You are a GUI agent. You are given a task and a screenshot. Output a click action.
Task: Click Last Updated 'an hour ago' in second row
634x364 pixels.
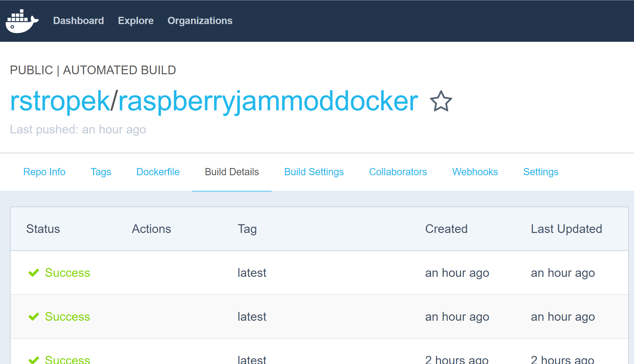point(563,317)
